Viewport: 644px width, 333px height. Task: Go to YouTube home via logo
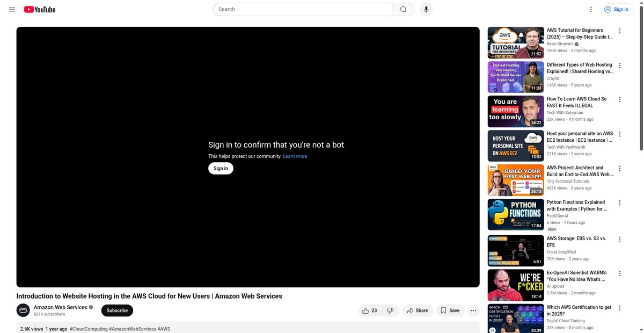pyautogui.click(x=40, y=9)
